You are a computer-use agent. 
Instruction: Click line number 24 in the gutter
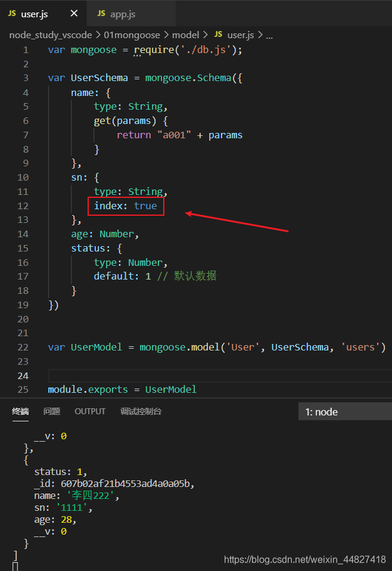(x=23, y=376)
